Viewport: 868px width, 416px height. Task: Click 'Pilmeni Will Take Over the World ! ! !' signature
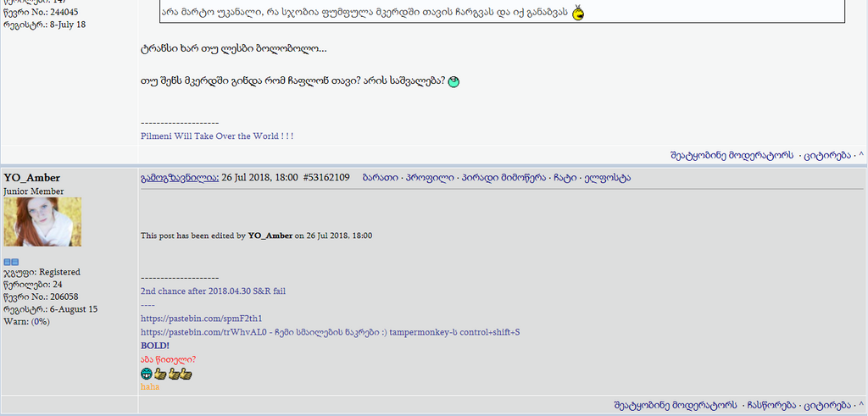point(217,136)
